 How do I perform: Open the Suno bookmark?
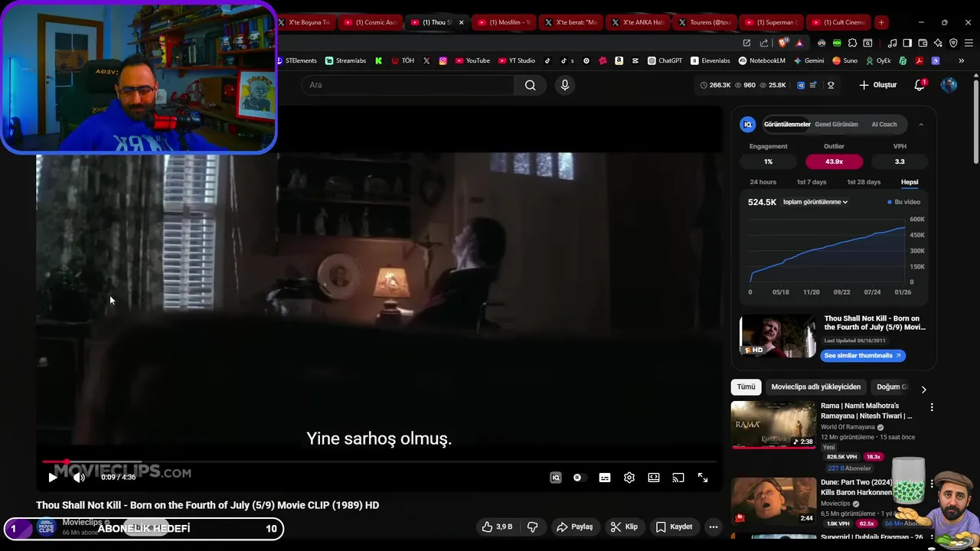point(845,60)
